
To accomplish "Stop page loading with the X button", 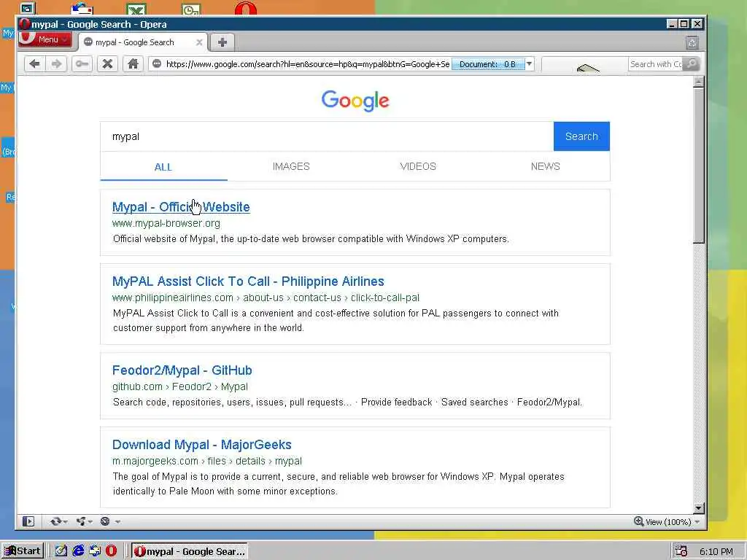I will tap(108, 64).
